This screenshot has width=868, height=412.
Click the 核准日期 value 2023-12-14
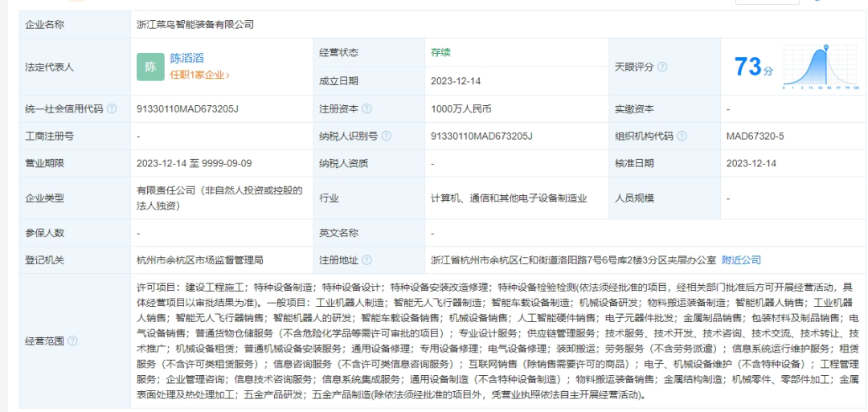coord(751,163)
